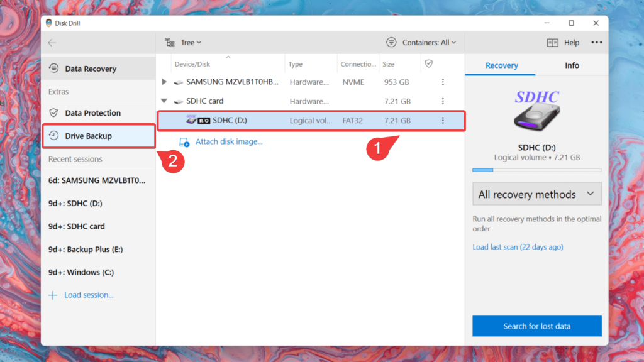Screen dimensions: 644x362
Task: Click the three-dot overflow icon near Help
Action: click(x=596, y=42)
